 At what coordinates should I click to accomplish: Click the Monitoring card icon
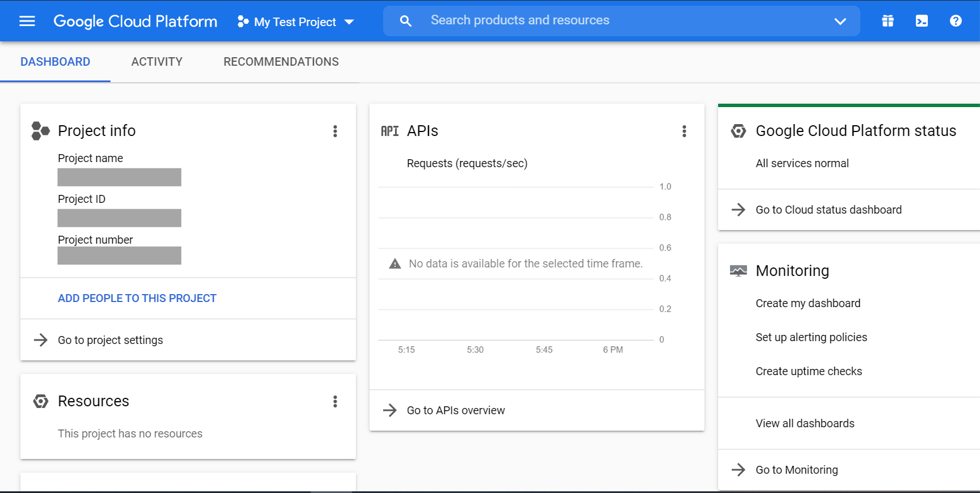739,271
